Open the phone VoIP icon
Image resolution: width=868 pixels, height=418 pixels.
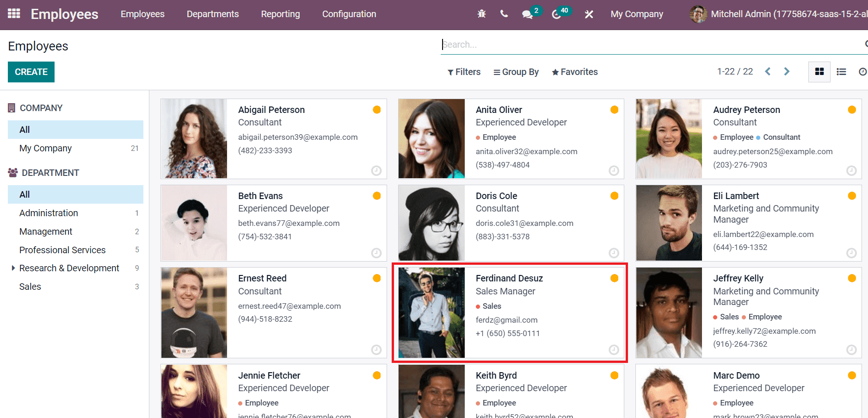click(504, 14)
